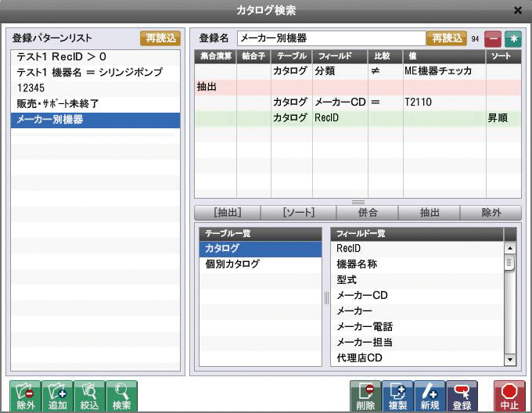Click the blue 登録 register icon button
Screen dimensions: 532x413
(462, 396)
